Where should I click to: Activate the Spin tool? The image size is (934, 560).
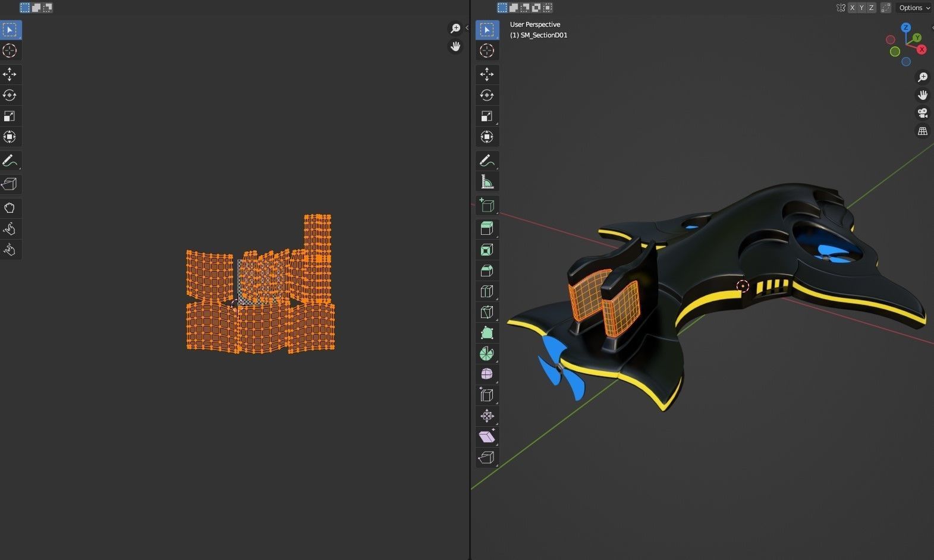[487, 354]
